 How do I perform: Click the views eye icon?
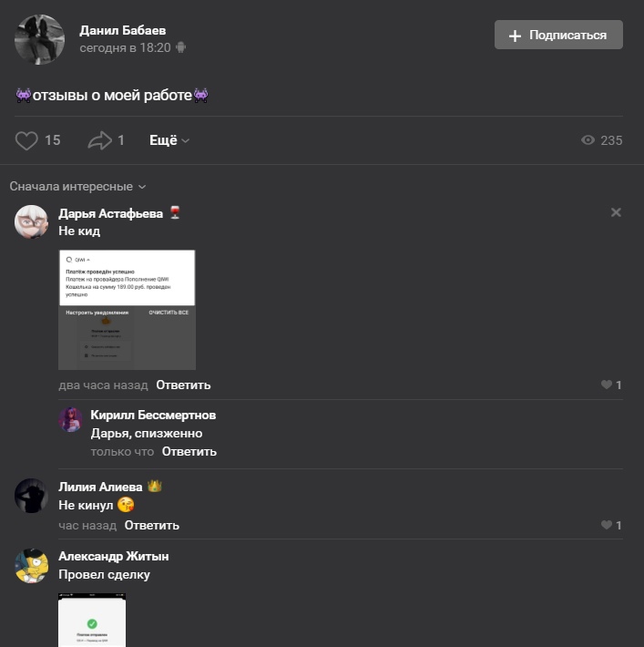[x=588, y=140]
